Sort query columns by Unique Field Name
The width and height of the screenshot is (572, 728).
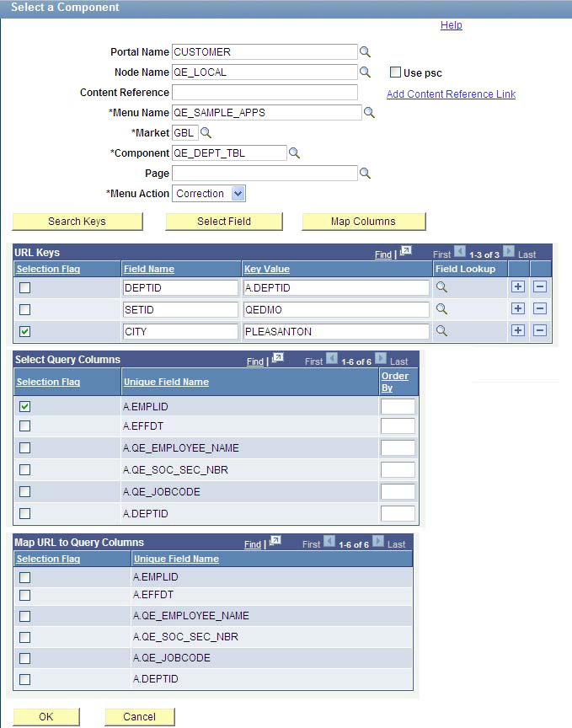tap(166, 382)
